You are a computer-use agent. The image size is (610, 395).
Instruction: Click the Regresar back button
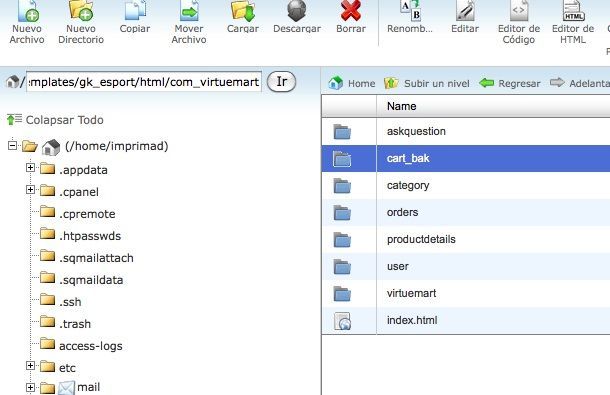(x=510, y=83)
